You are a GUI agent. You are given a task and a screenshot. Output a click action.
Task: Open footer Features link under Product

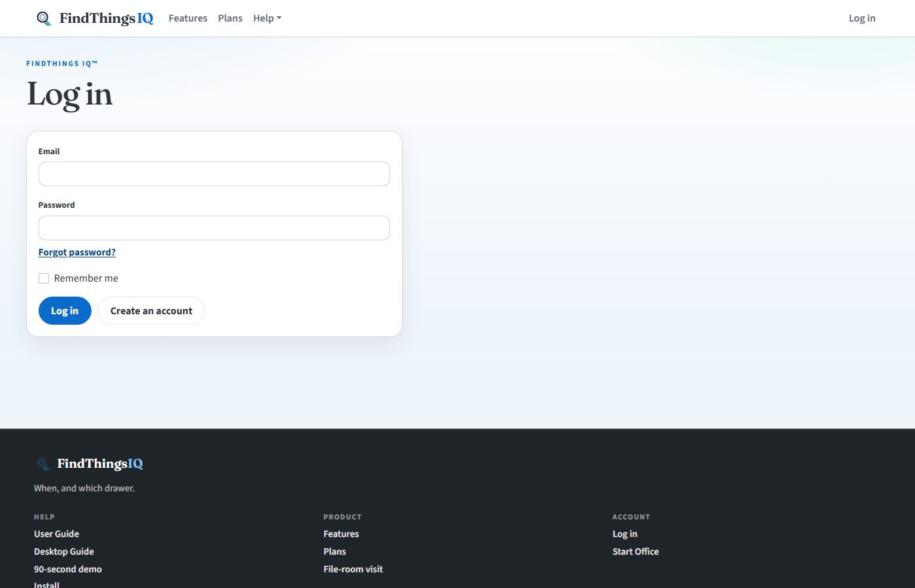pos(341,534)
